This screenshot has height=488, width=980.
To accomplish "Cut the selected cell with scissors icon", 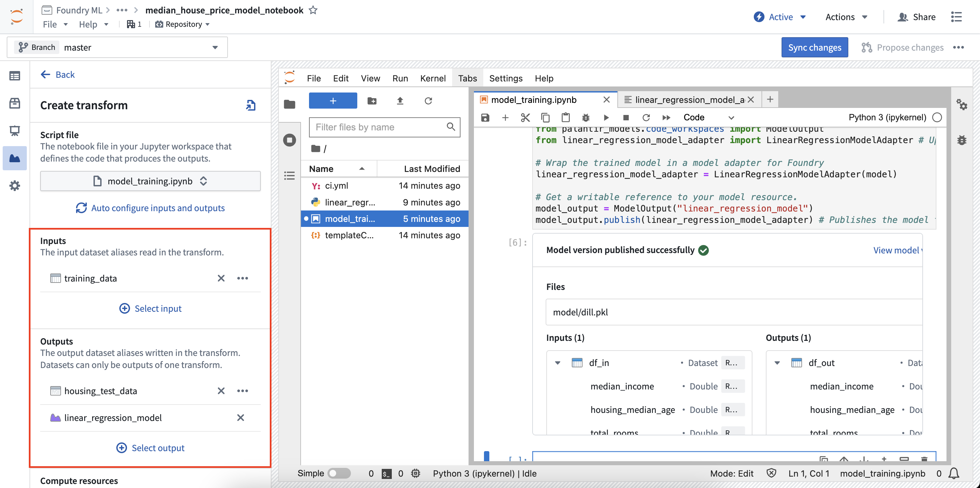I will 525,118.
